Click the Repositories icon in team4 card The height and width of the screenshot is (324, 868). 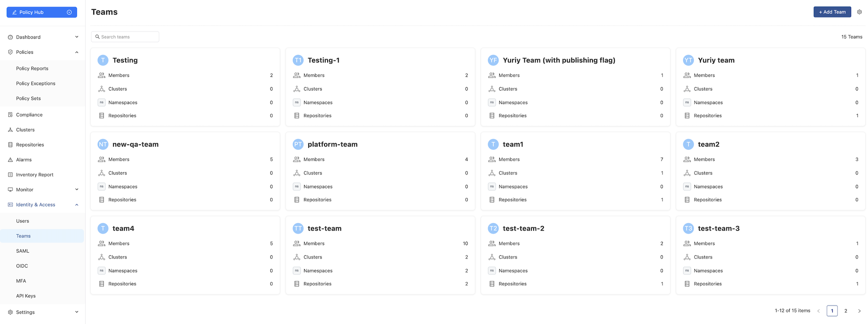pyautogui.click(x=102, y=284)
